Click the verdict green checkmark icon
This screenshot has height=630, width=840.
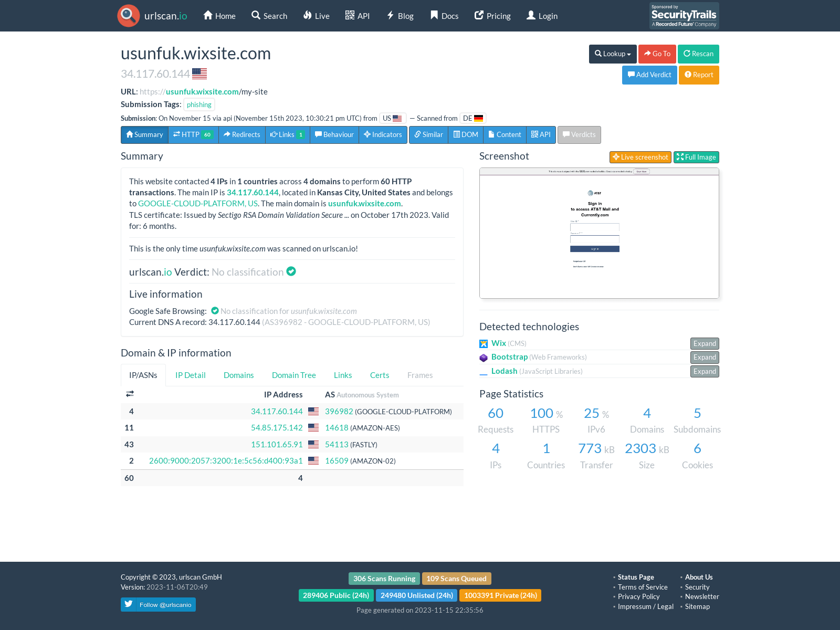(291, 271)
